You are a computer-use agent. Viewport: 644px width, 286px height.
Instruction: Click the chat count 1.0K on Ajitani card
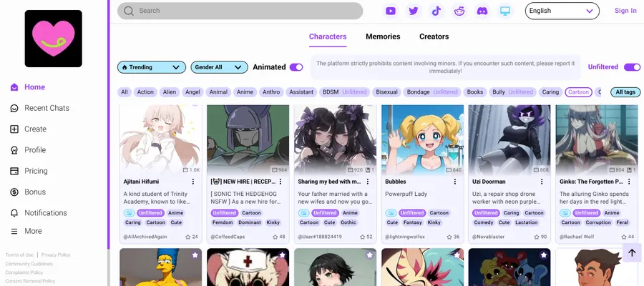(191, 170)
